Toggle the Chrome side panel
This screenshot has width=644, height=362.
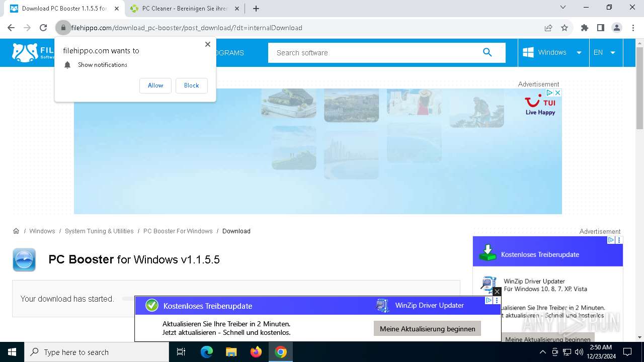point(600,28)
